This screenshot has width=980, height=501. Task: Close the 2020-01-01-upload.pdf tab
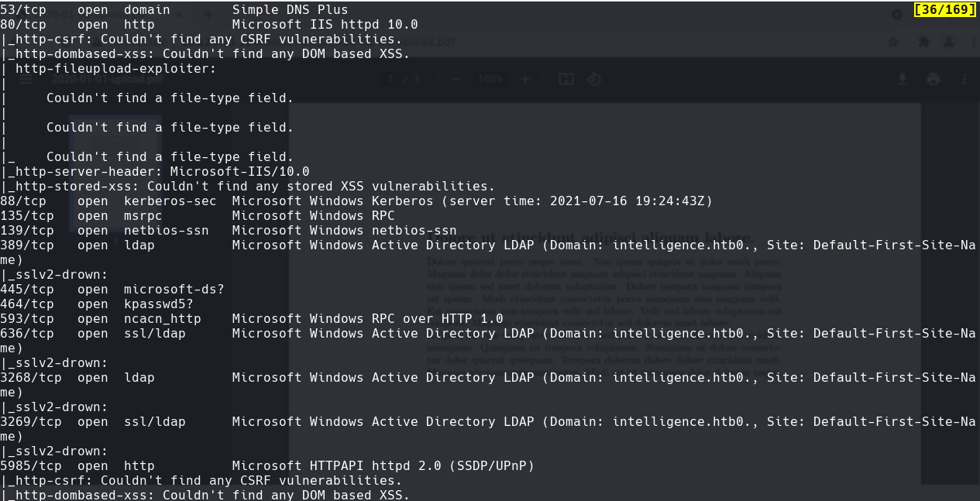coord(178,13)
